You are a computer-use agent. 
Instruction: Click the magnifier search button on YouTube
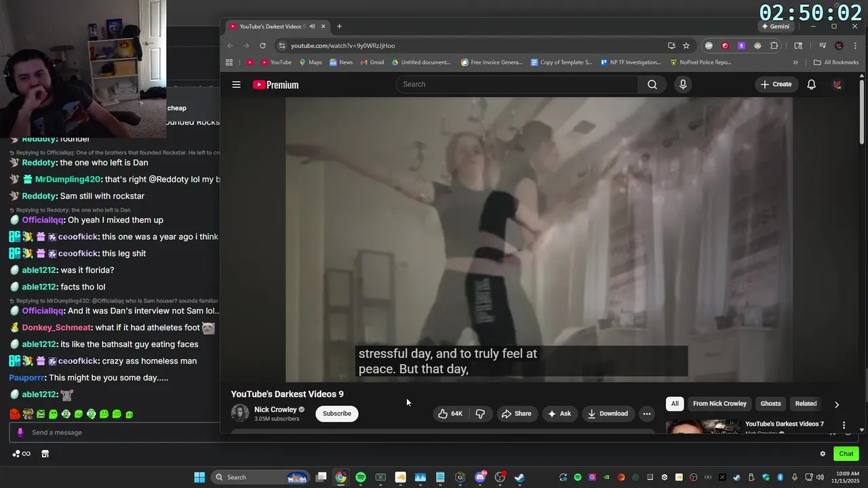pyautogui.click(x=652, y=85)
